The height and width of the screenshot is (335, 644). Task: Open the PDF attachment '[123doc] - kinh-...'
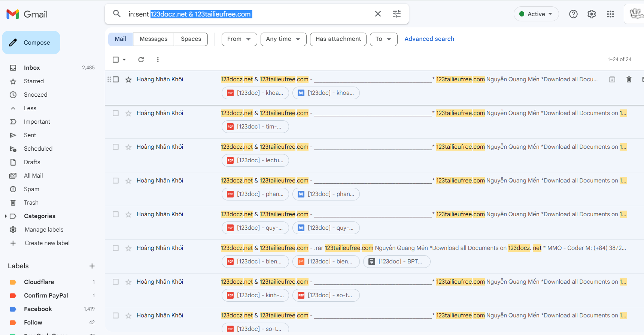(255, 295)
